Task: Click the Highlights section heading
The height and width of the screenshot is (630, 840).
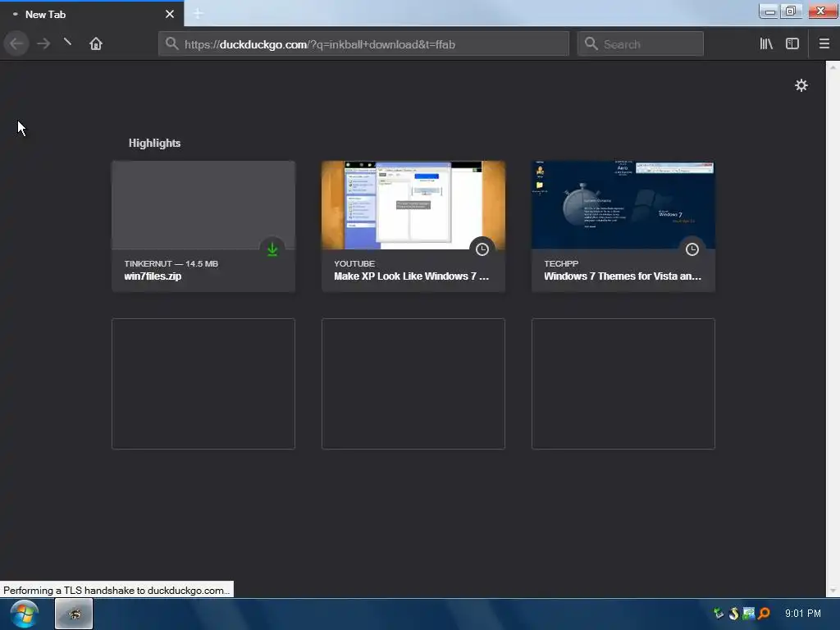Action: coord(154,143)
